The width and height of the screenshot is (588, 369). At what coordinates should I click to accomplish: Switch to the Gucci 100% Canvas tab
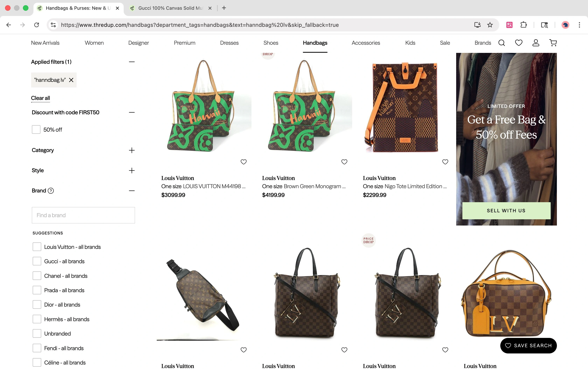pyautogui.click(x=170, y=8)
